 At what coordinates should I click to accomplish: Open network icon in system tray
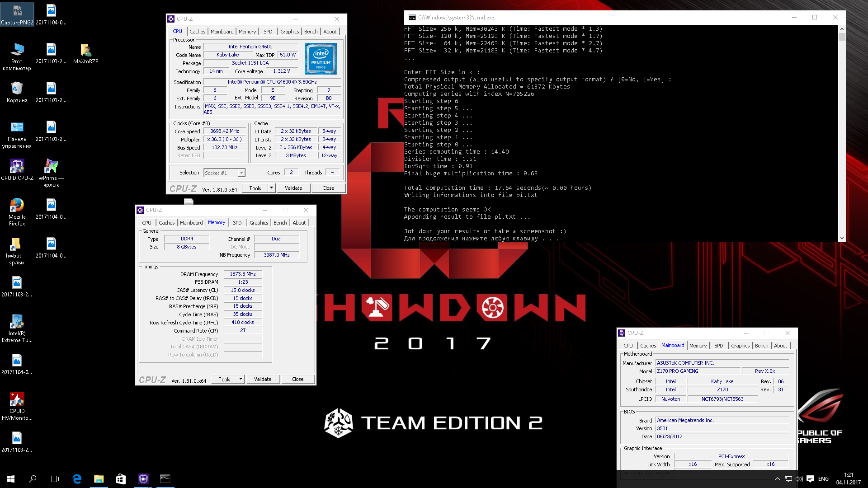click(x=788, y=479)
